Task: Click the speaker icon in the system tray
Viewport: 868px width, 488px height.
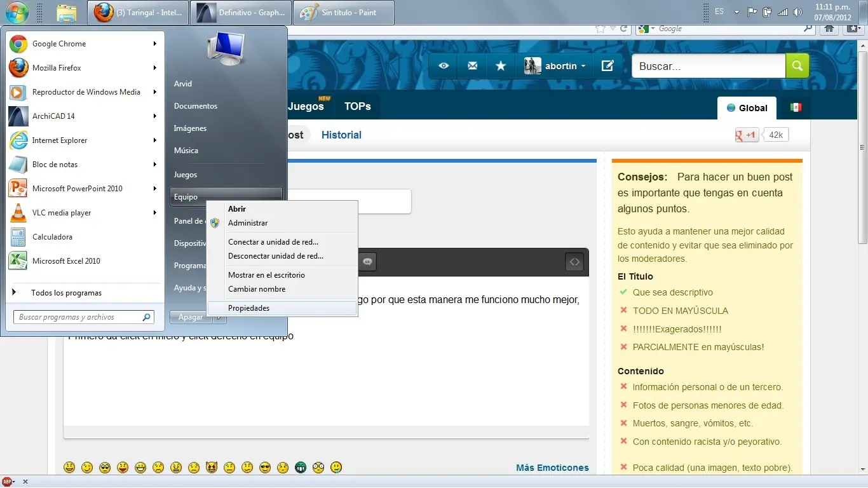Action: 798,11
